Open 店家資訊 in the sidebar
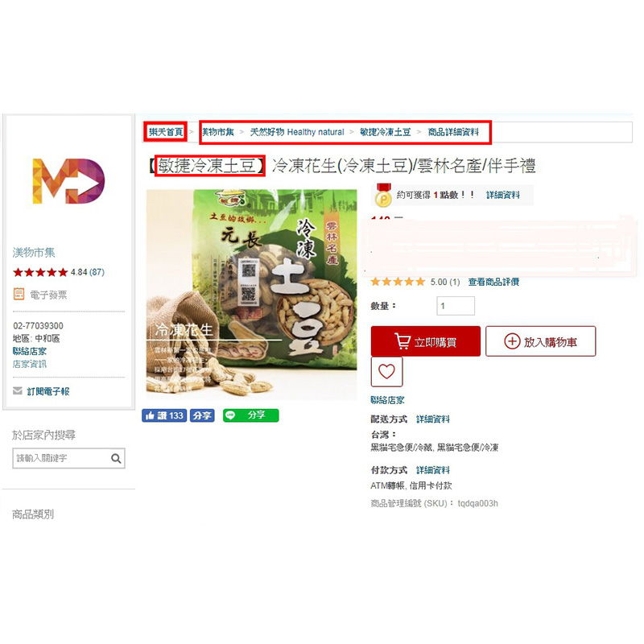The image size is (644, 644). point(30,364)
